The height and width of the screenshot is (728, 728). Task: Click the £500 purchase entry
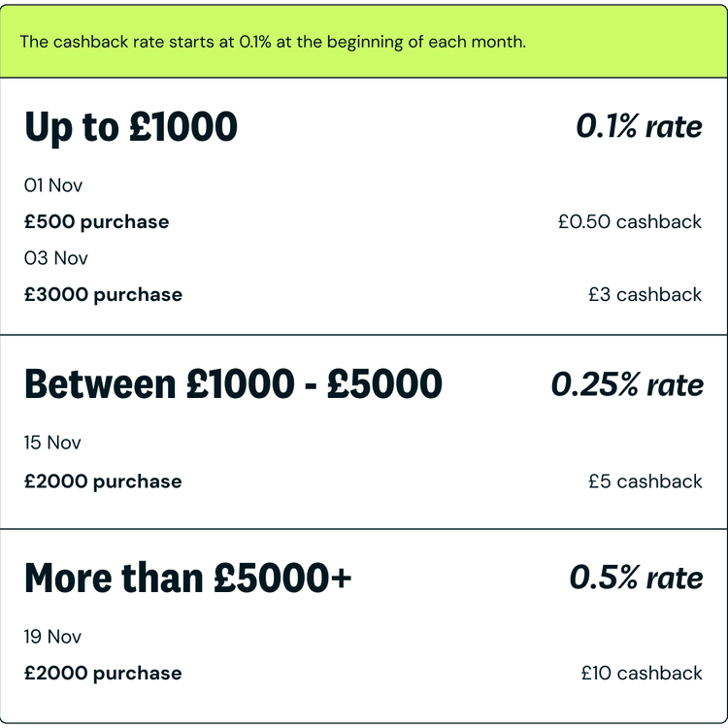point(97,222)
